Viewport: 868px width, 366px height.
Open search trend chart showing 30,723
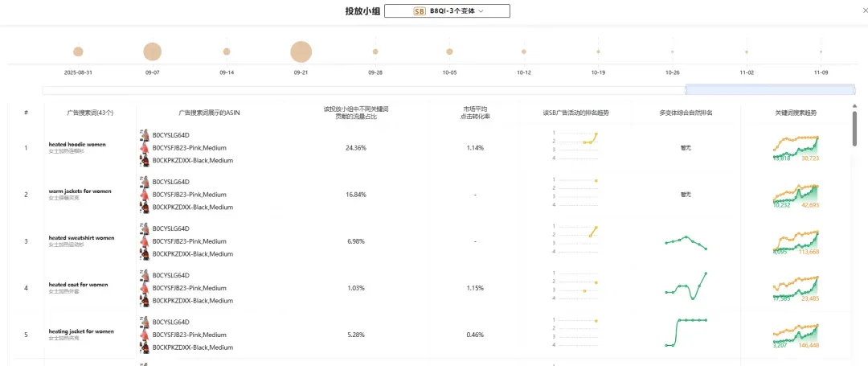point(796,148)
